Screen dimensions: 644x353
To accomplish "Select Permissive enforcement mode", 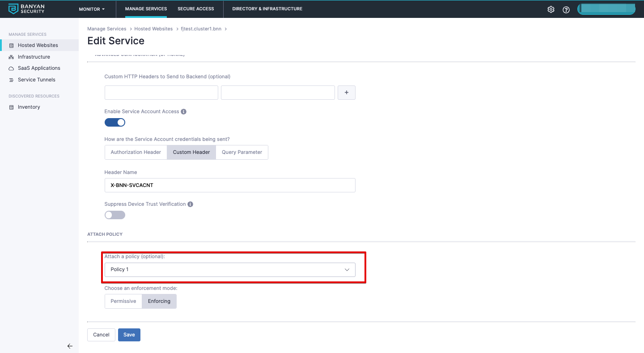I will (x=123, y=301).
